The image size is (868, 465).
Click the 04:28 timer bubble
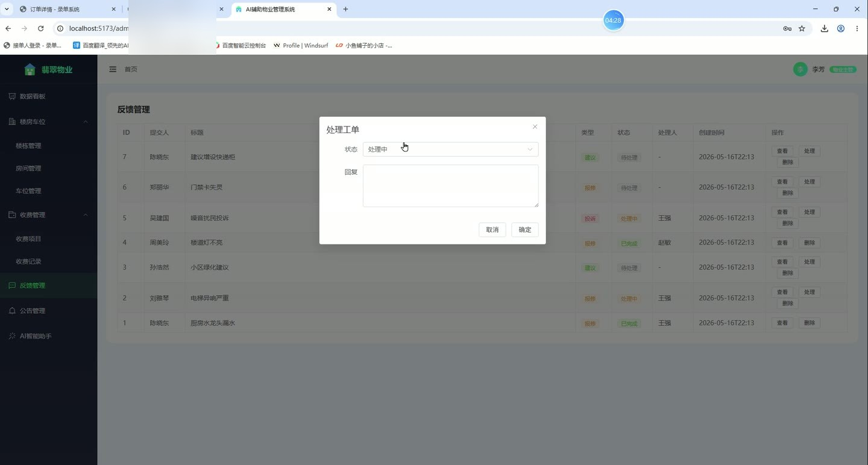pyautogui.click(x=613, y=20)
